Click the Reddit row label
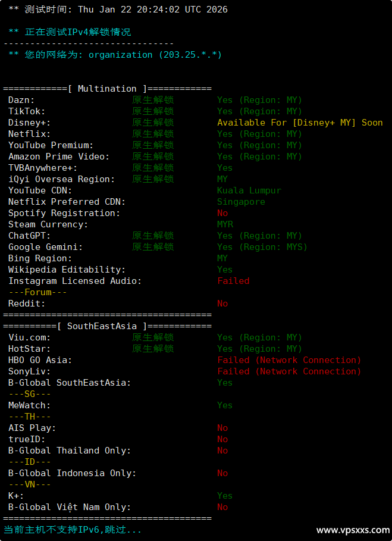The height and width of the screenshot is (541, 392). [27, 304]
